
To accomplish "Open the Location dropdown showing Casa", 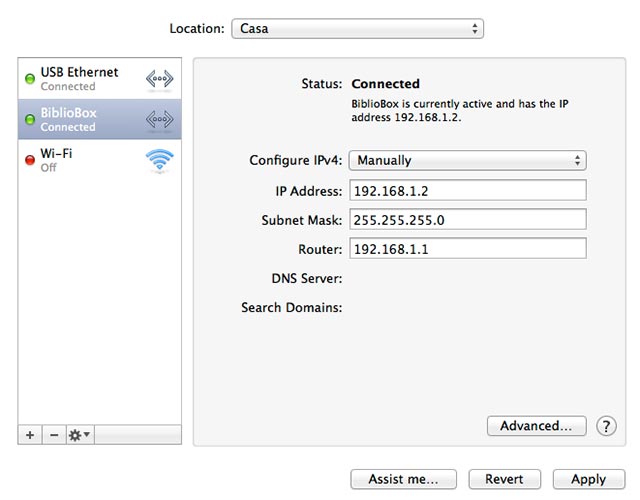I will point(357,29).
